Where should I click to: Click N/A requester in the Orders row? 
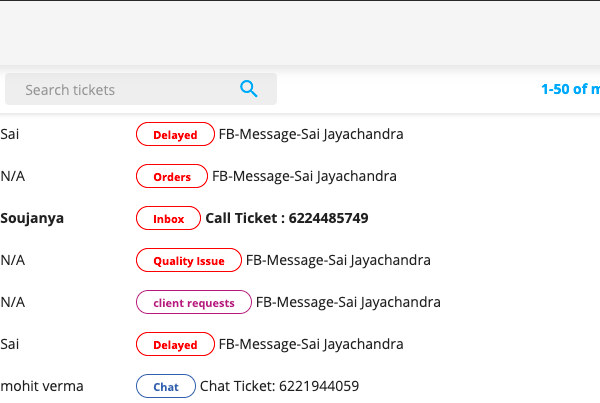tap(13, 176)
